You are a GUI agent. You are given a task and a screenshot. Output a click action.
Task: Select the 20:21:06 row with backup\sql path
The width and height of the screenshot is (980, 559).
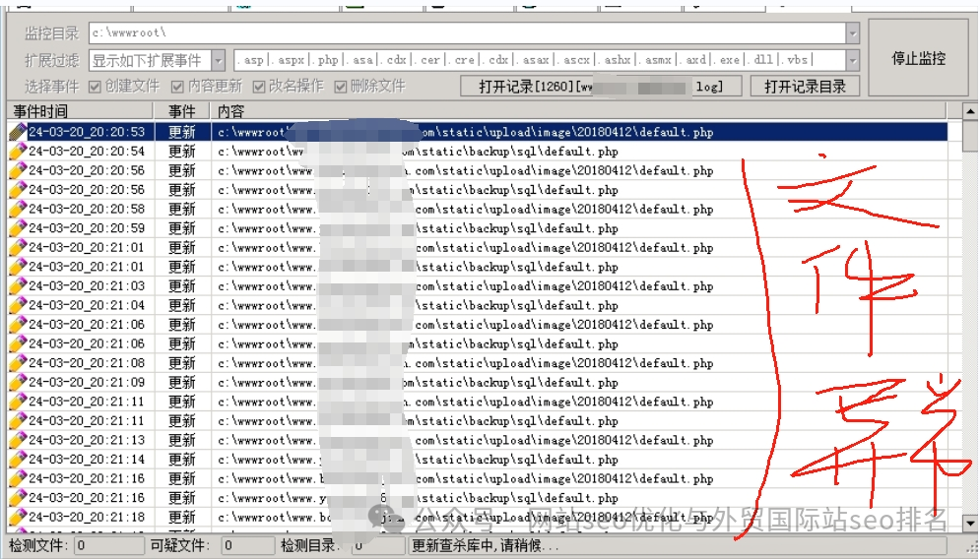point(478,343)
